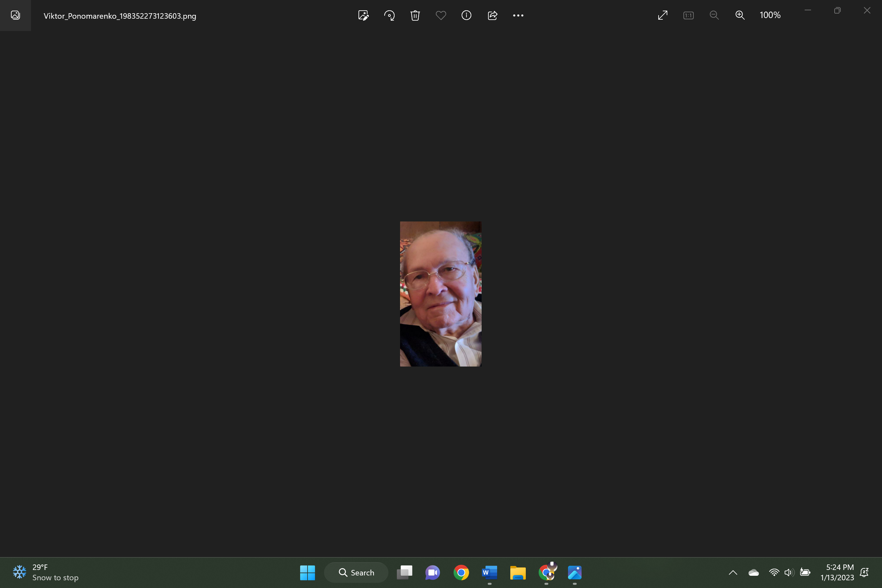Image resolution: width=882 pixels, height=588 pixels.
Task: Open the weather widget showing 29°F
Action: (x=46, y=573)
